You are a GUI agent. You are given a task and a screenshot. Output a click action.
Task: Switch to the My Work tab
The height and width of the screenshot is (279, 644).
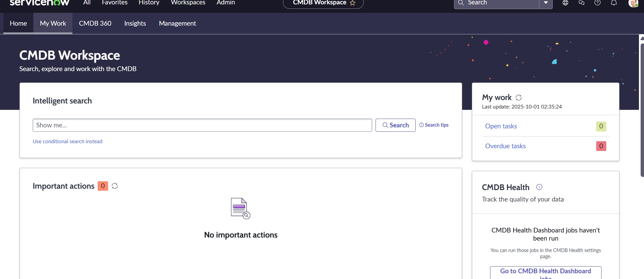pyautogui.click(x=53, y=23)
